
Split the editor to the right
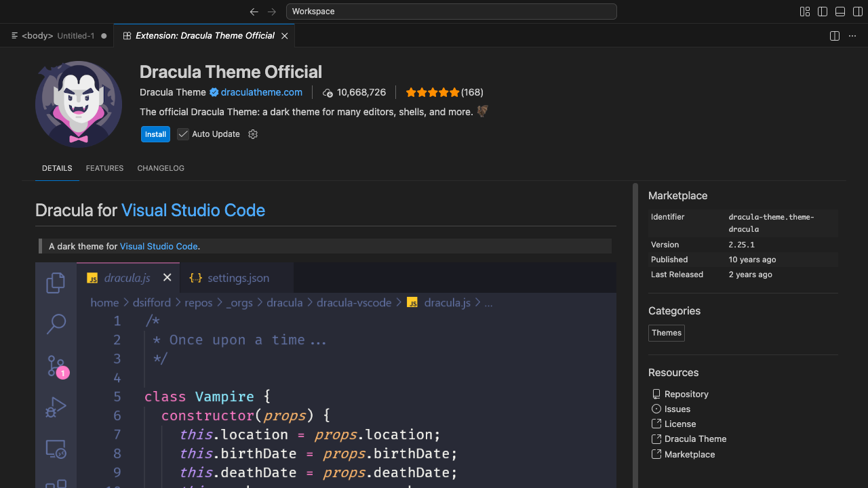[x=835, y=36]
